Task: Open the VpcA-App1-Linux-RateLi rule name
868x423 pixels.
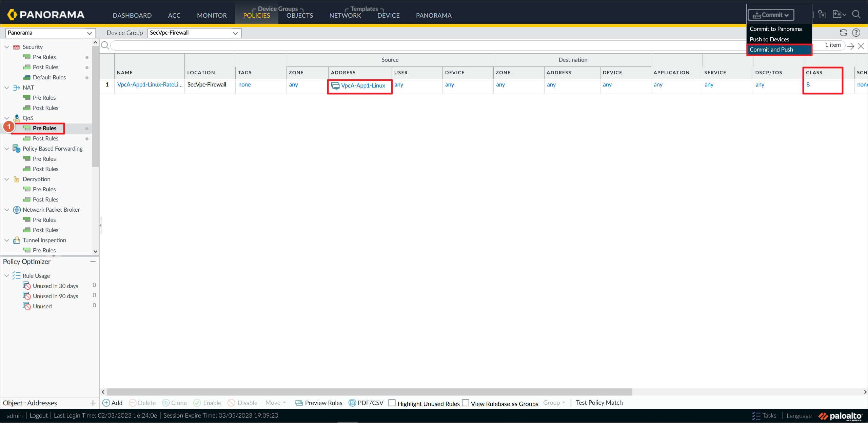Action: (150, 84)
